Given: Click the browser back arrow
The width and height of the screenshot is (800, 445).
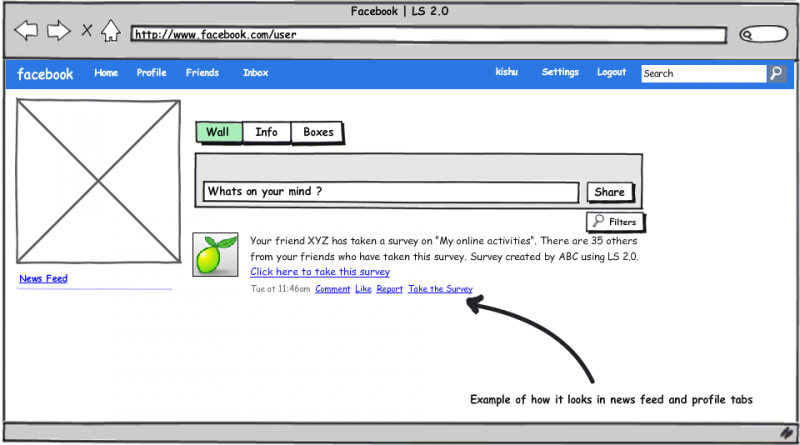Looking at the screenshot, I should pyautogui.click(x=26, y=31).
